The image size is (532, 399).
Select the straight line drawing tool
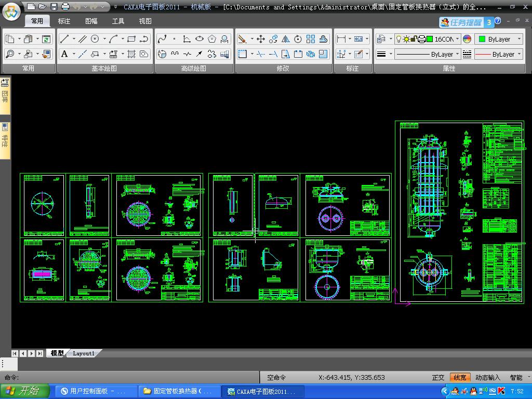point(64,39)
